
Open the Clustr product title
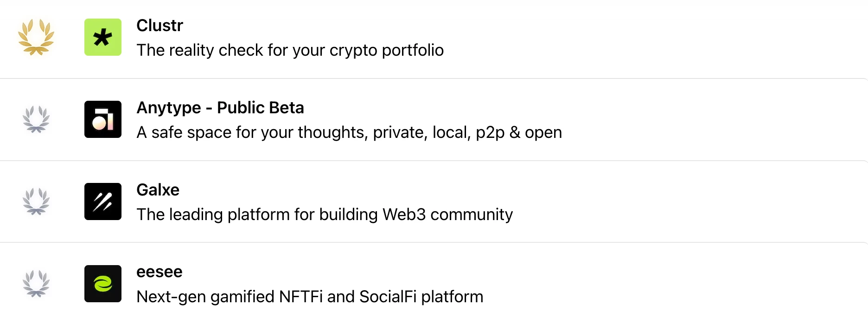tap(160, 26)
